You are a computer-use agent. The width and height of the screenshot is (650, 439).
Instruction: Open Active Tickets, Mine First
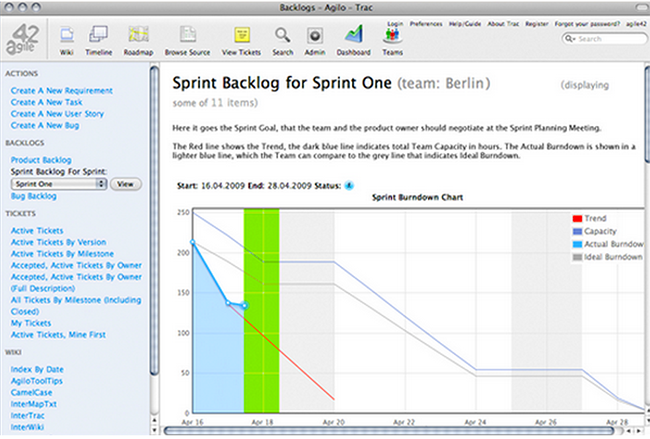(x=58, y=335)
